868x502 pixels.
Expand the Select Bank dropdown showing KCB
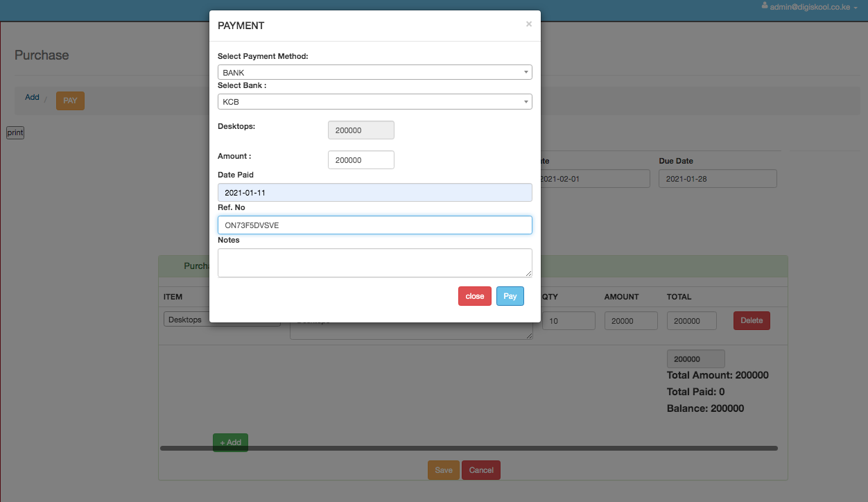pos(374,102)
